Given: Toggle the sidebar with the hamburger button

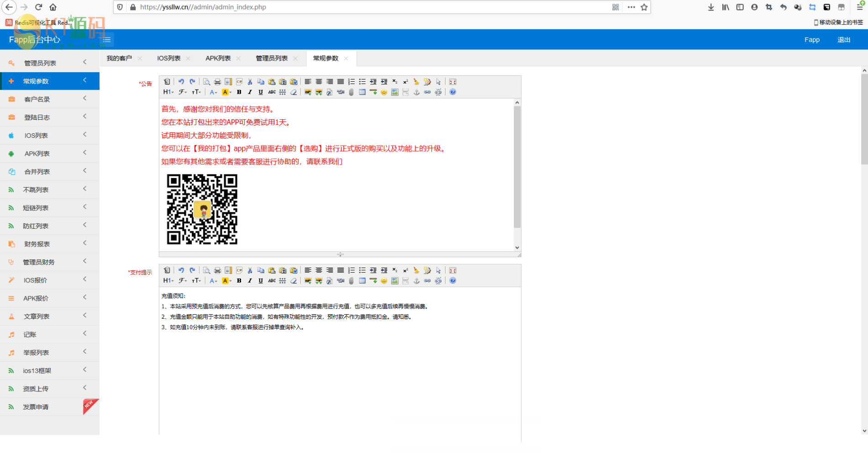Looking at the screenshot, I should click(107, 40).
